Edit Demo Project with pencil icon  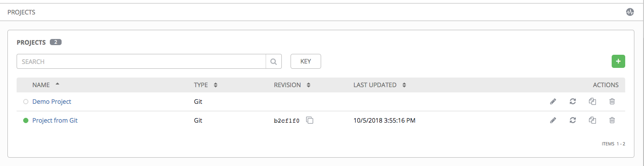tap(553, 102)
